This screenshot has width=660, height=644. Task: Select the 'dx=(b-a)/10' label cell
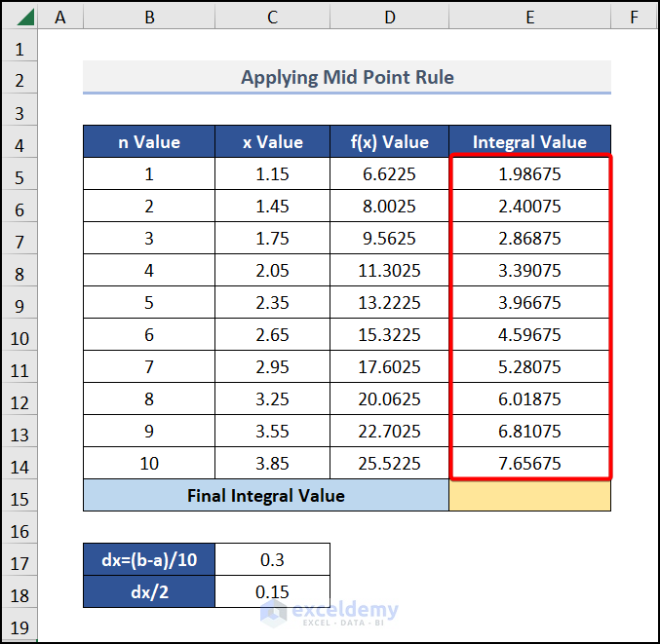(x=149, y=560)
